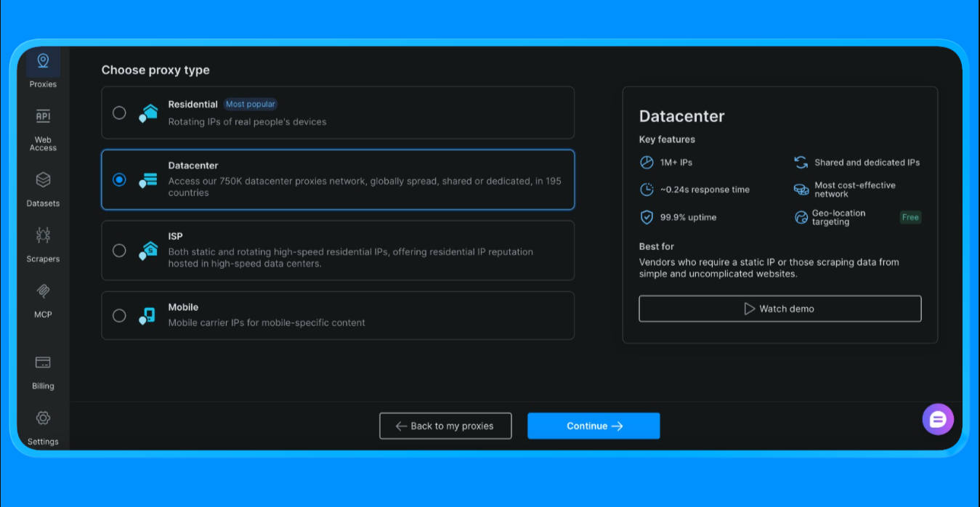Click the Datacenter server stack icon
This screenshot has height=507, width=980.
pos(147,180)
